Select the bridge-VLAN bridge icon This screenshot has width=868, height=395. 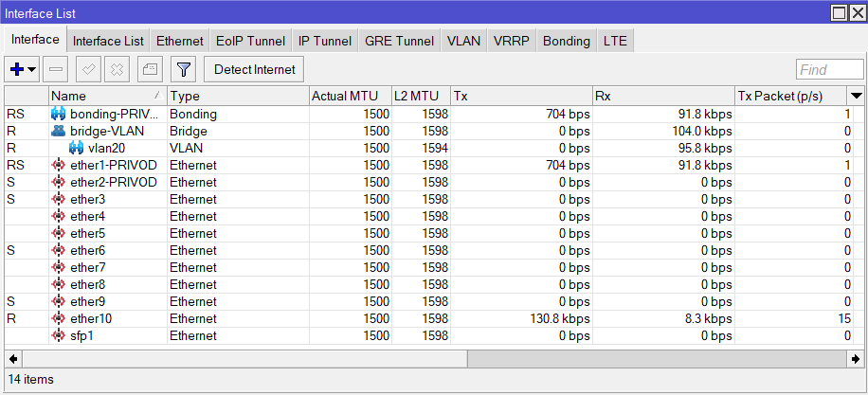59,131
